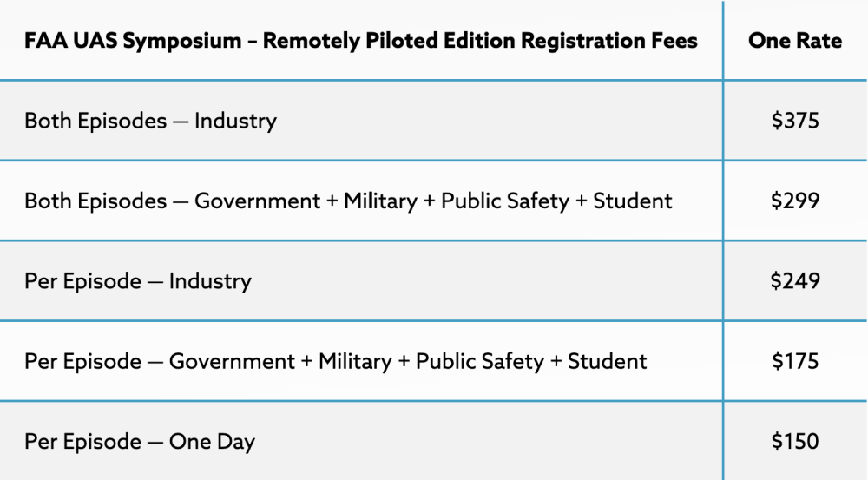
Task: Click Student in the Per Episode row
Action: [608, 361]
